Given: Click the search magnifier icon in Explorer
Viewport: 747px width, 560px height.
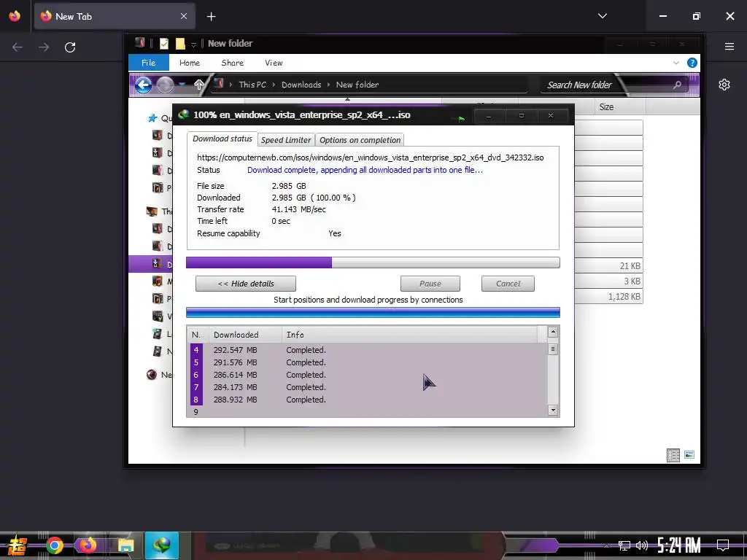Looking at the screenshot, I should point(677,85).
